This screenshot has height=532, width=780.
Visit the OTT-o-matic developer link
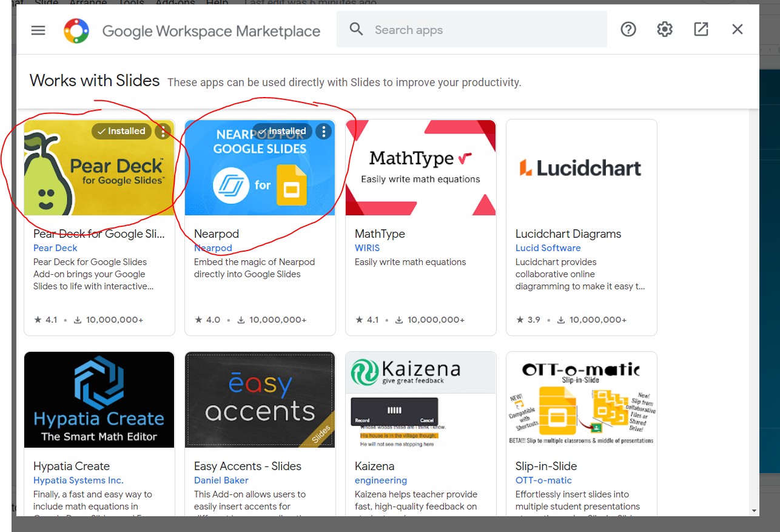tap(544, 480)
